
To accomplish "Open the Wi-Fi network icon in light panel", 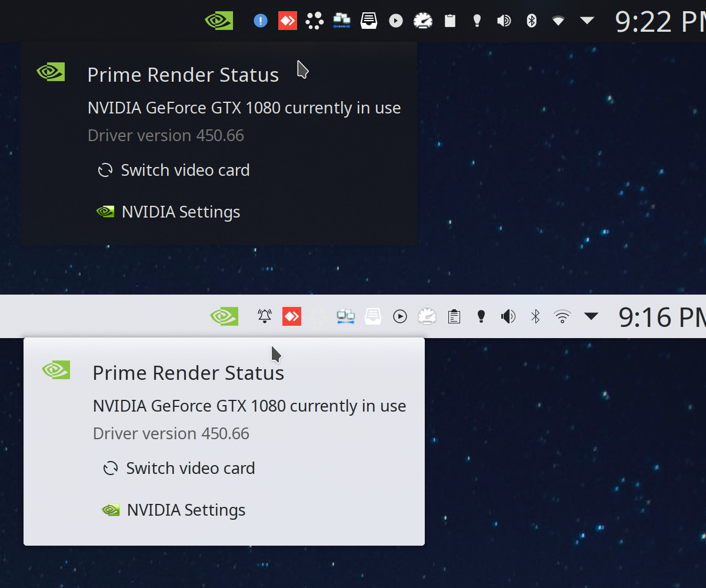I will [562, 317].
